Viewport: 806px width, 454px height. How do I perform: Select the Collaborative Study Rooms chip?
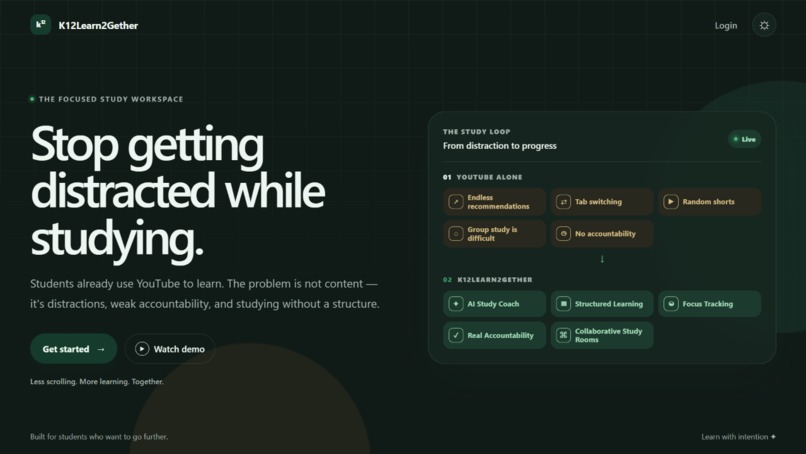[x=602, y=335]
